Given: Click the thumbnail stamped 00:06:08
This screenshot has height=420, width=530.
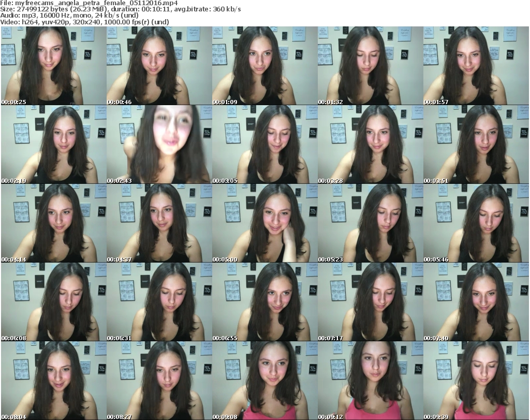Looking at the screenshot, I should click(x=54, y=301).
